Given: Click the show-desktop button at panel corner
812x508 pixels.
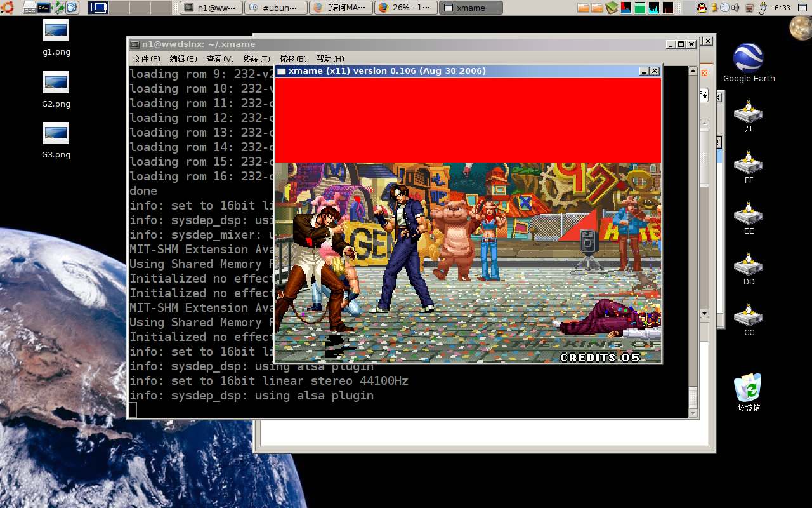Looking at the screenshot, I should [802, 8].
